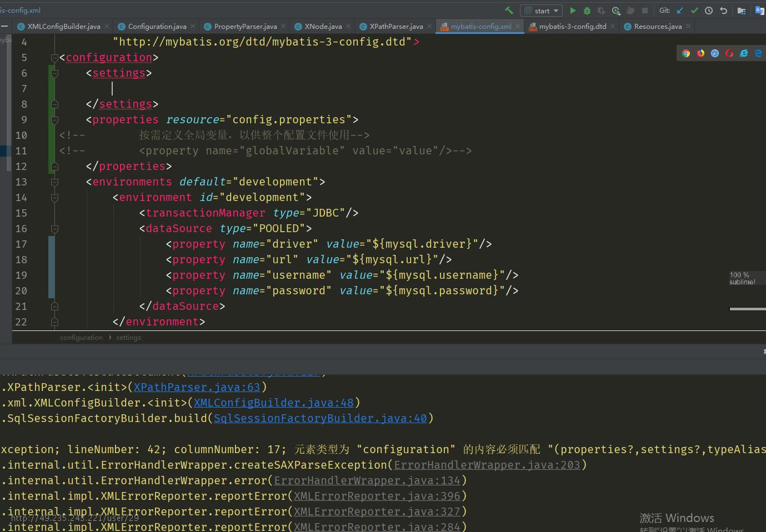Close the XPathParser.java tab
The image size is (766, 532).
[x=429, y=26]
